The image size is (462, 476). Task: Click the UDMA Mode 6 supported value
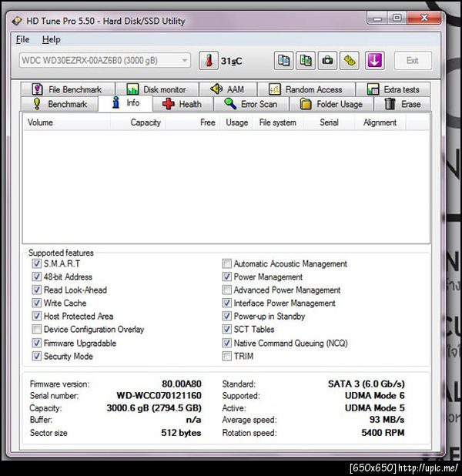pos(375,396)
